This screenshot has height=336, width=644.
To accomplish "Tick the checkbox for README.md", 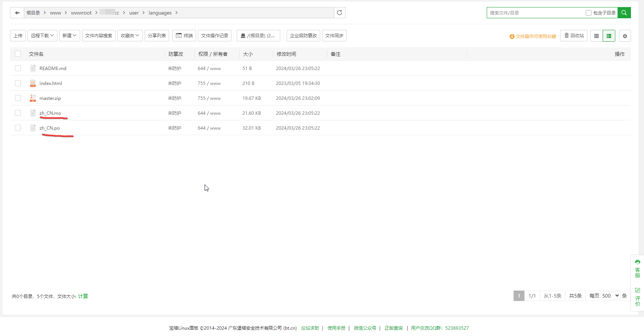I will (18, 68).
